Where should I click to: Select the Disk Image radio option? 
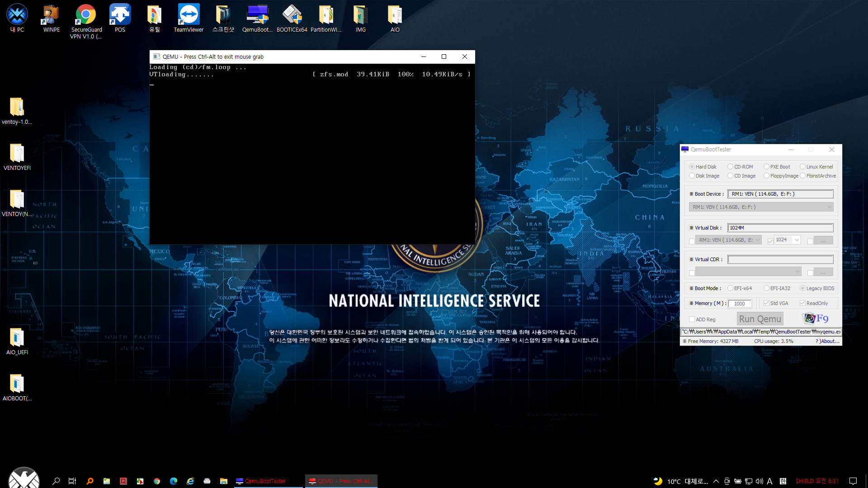pyautogui.click(x=704, y=176)
